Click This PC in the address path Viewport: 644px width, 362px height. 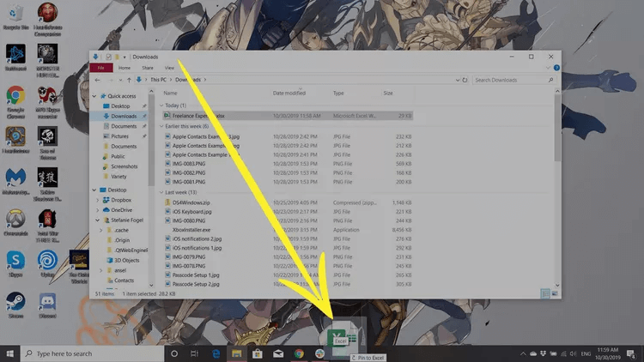[x=159, y=80]
